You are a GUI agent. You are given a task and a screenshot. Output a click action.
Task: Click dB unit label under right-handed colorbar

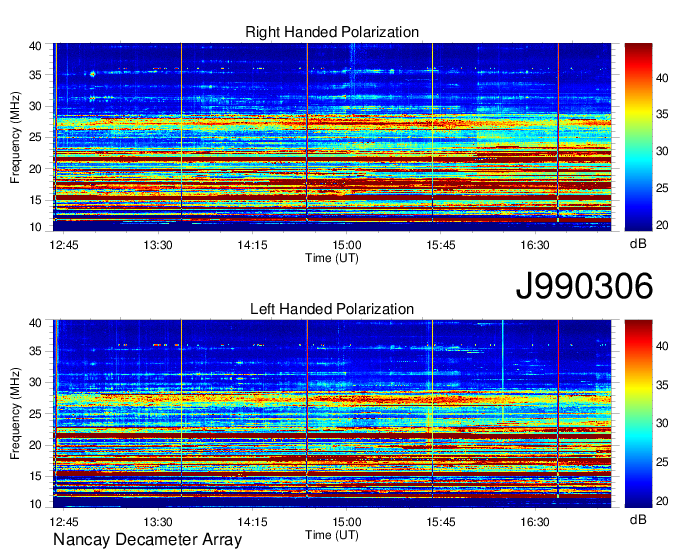(x=638, y=244)
